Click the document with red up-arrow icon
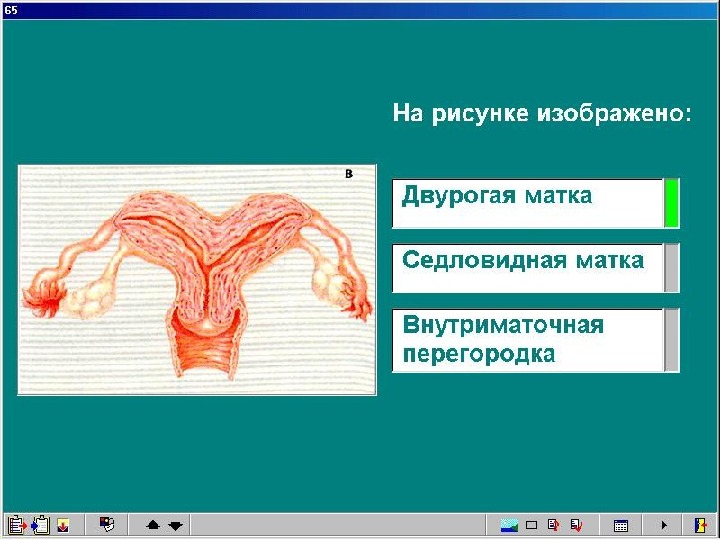This screenshot has width=720, height=540. [554, 525]
